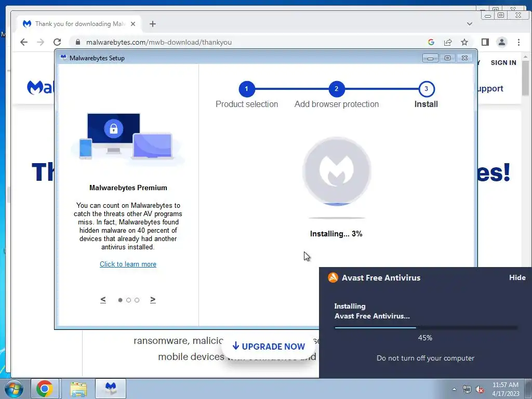Click the Installing... 3% status text

(336, 234)
